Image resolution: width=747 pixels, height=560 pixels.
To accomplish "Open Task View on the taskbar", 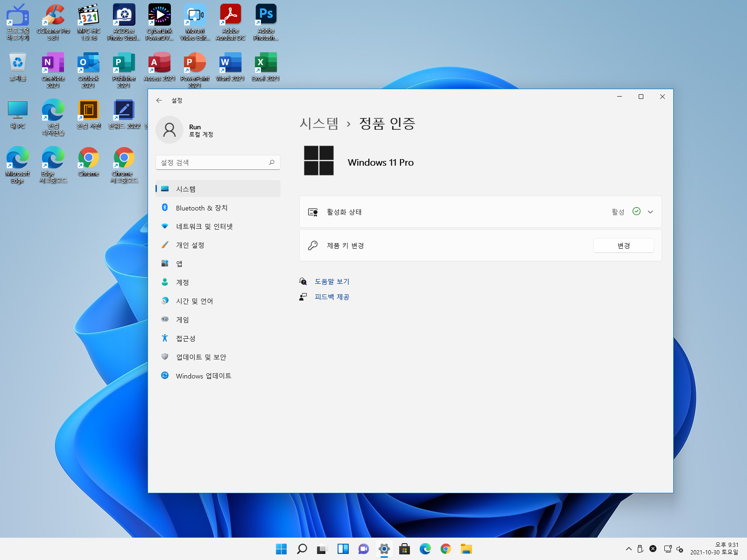I will [x=322, y=549].
